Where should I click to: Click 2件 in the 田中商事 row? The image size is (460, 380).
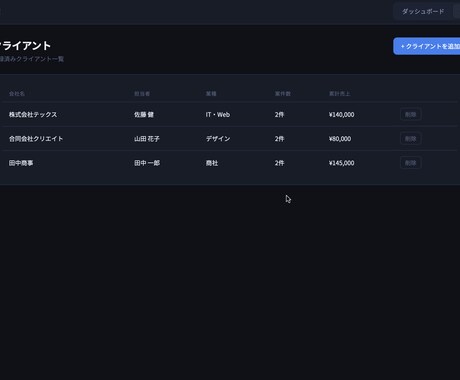pos(279,163)
